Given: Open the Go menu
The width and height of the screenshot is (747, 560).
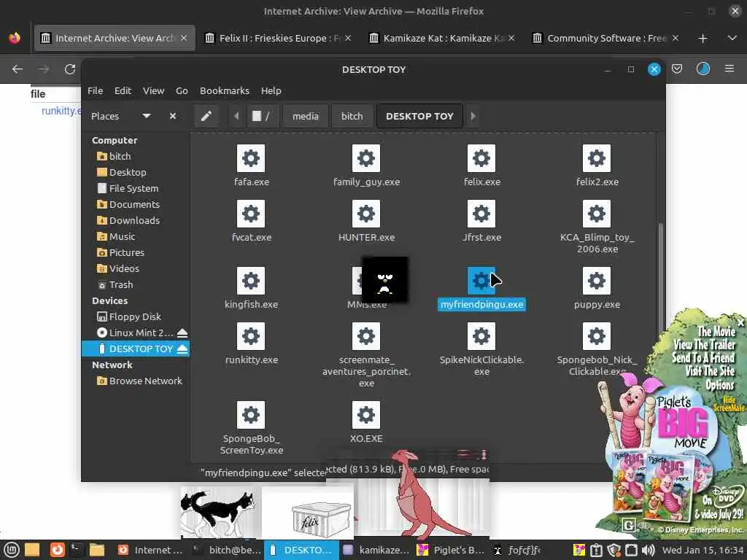Looking at the screenshot, I should tap(182, 90).
